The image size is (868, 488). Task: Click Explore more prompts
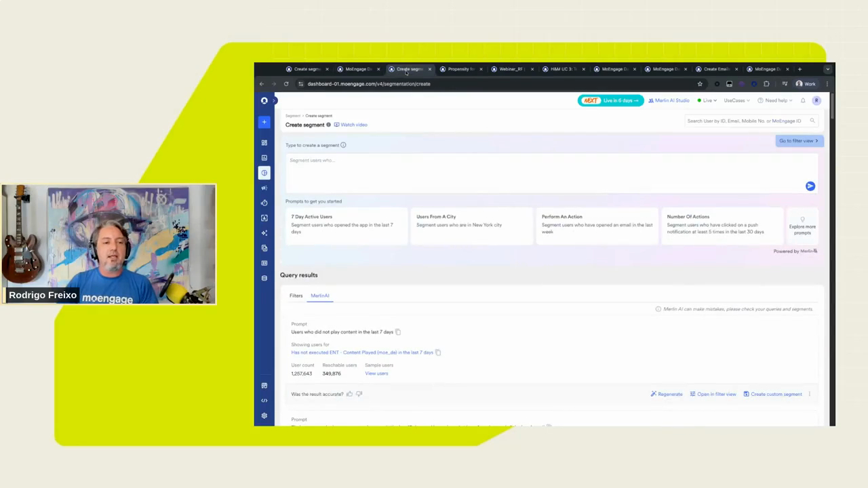pyautogui.click(x=802, y=226)
